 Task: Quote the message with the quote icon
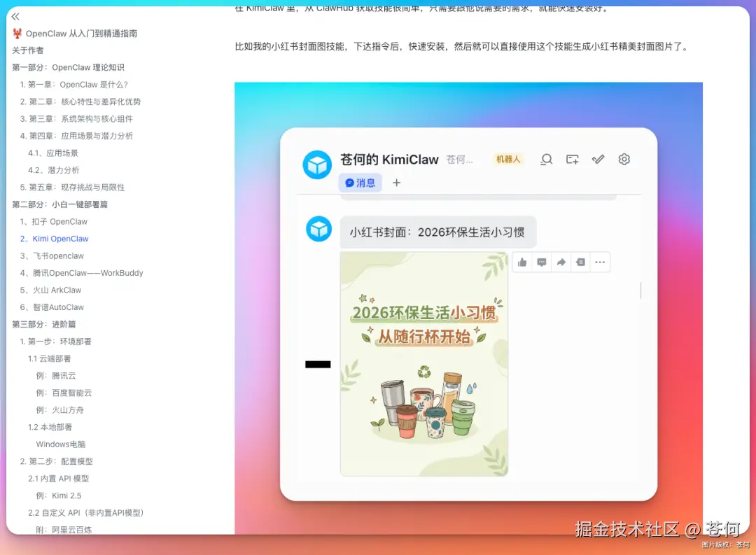point(580,262)
